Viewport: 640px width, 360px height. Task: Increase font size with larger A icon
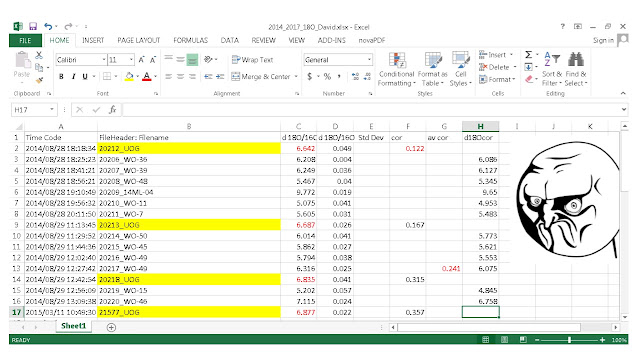tap(142, 60)
